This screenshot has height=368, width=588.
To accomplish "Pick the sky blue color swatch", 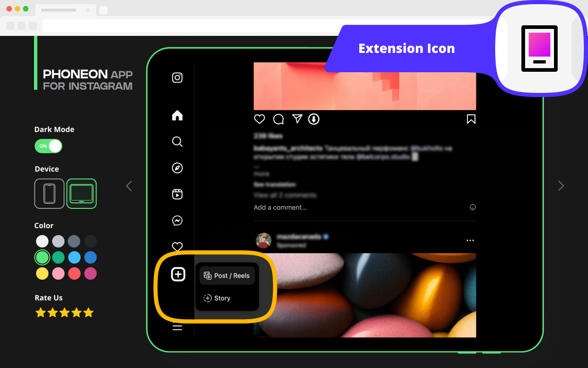I will pyautogui.click(x=74, y=257).
